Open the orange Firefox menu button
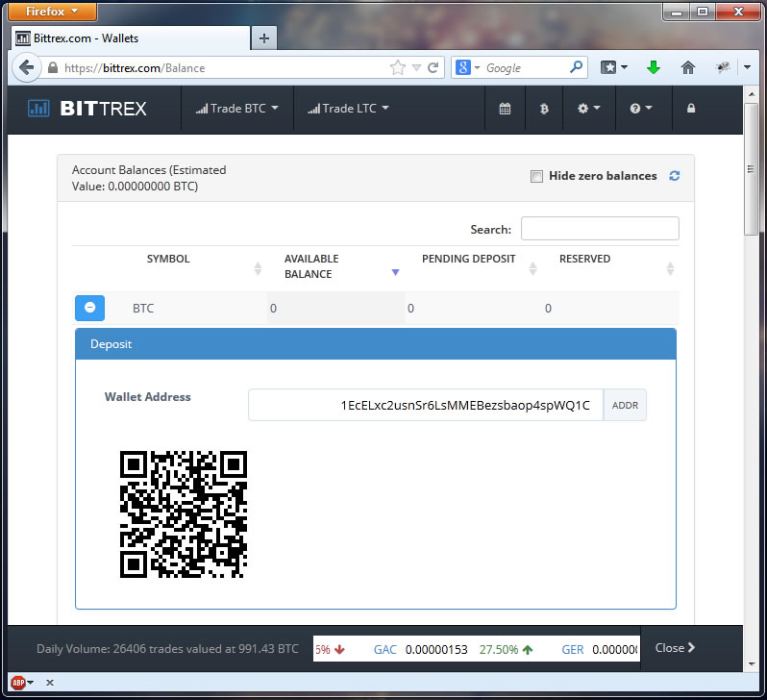Image resolution: width=767 pixels, height=700 pixels. pos(52,12)
